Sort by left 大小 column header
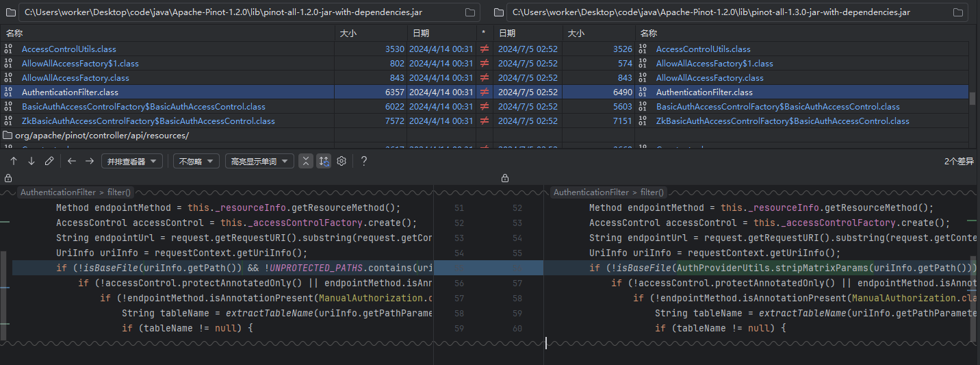The image size is (980, 365). (x=371, y=33)
